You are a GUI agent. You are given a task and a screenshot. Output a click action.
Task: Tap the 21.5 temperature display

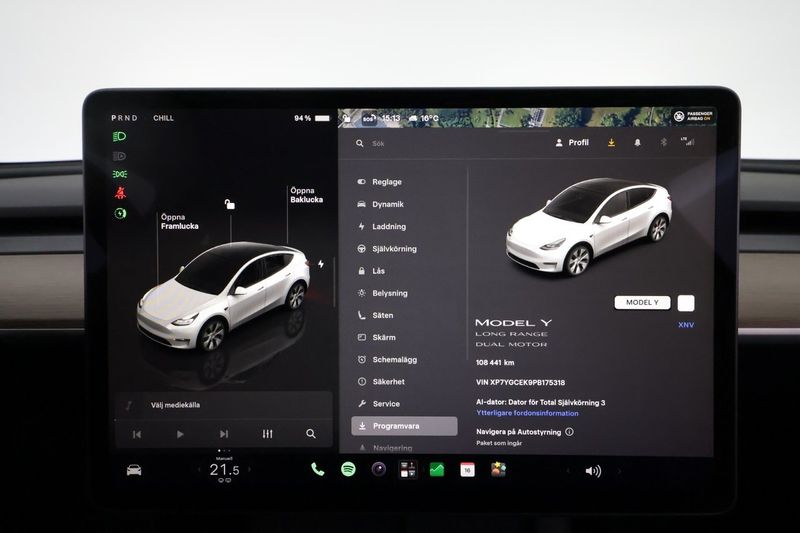(x=224, y=470)
